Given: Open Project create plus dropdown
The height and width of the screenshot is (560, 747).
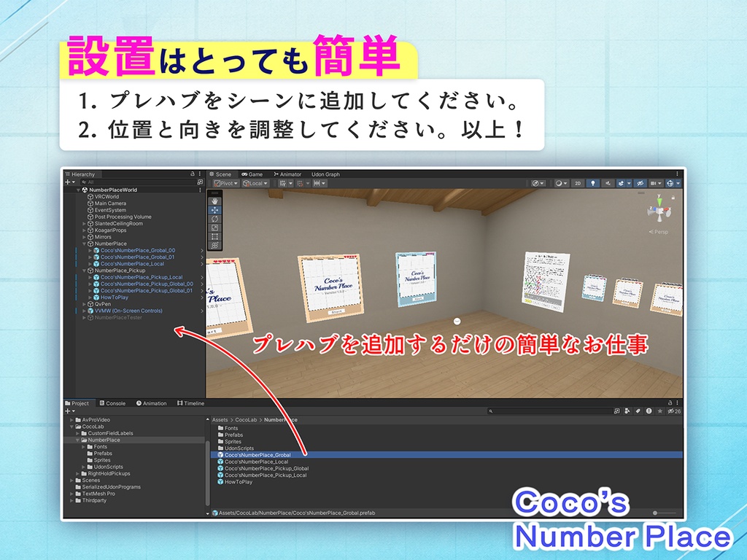Looking at the screenshot, I should point(70,411).
